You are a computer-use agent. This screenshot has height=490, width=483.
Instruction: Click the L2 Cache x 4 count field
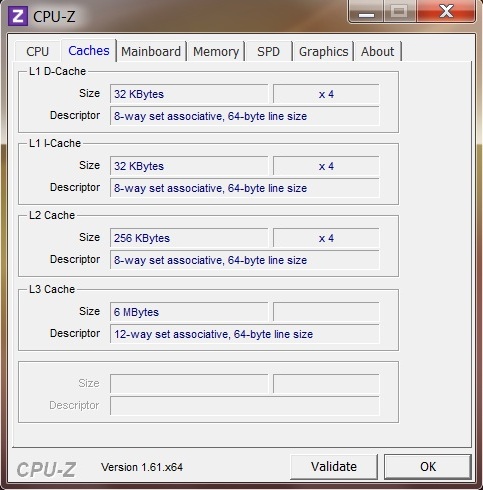pos(326,238)
